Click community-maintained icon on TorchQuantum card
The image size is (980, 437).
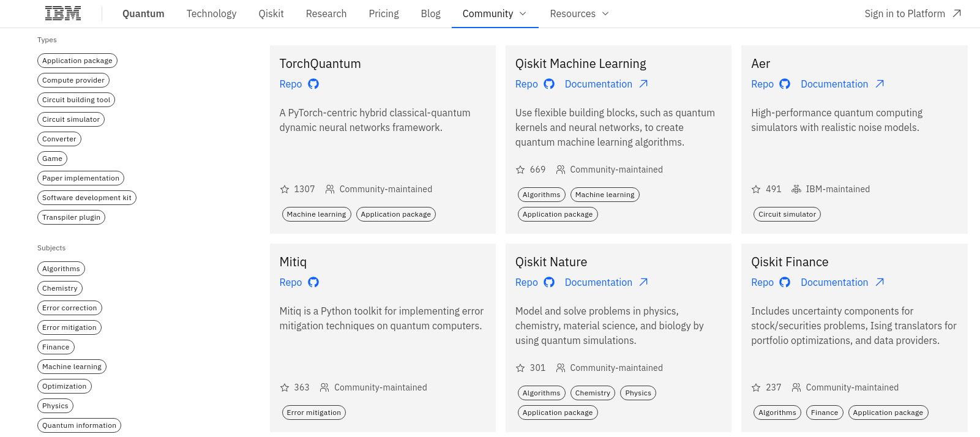click(x=330, y=190)
